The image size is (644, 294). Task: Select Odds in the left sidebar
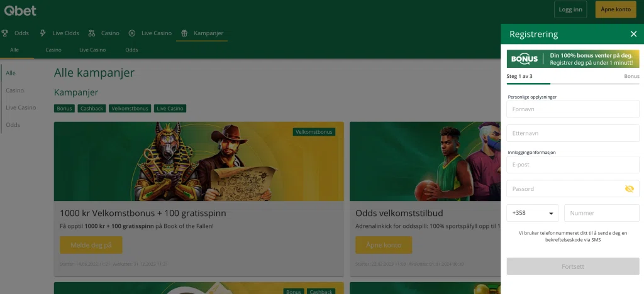(x=13, y=124)
